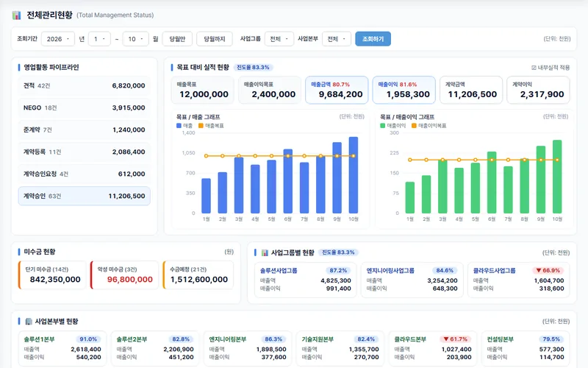The image size is (588, 368).
Task: Open the 솔루션2본부 card
Action: click(155, 349)
